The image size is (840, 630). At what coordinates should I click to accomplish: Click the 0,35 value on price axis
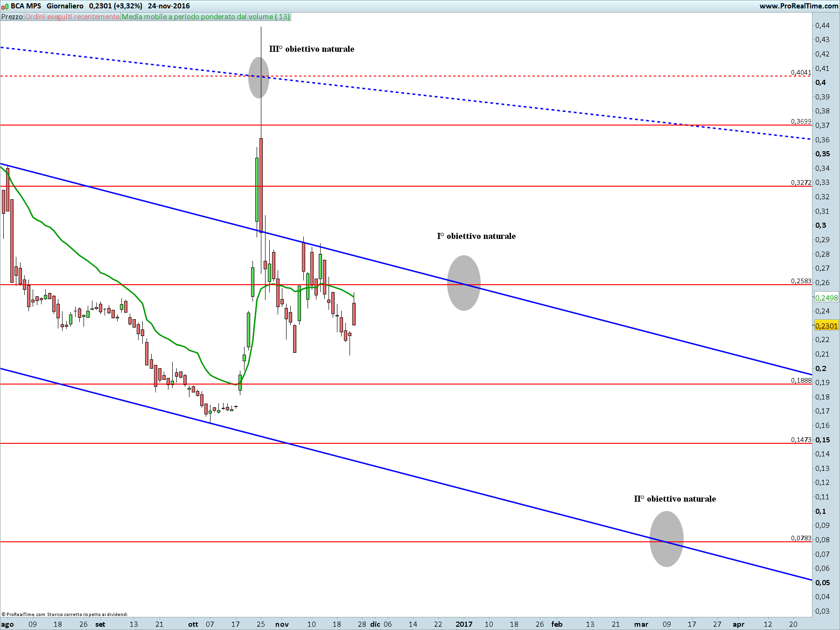822,154
